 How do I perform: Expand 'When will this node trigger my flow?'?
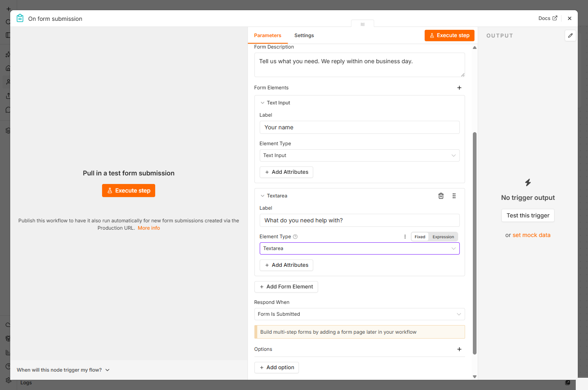coord(63,370)
